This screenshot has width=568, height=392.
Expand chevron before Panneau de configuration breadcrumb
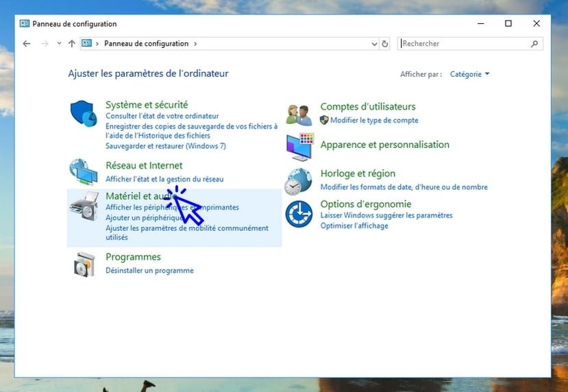[x=97, y=44]
